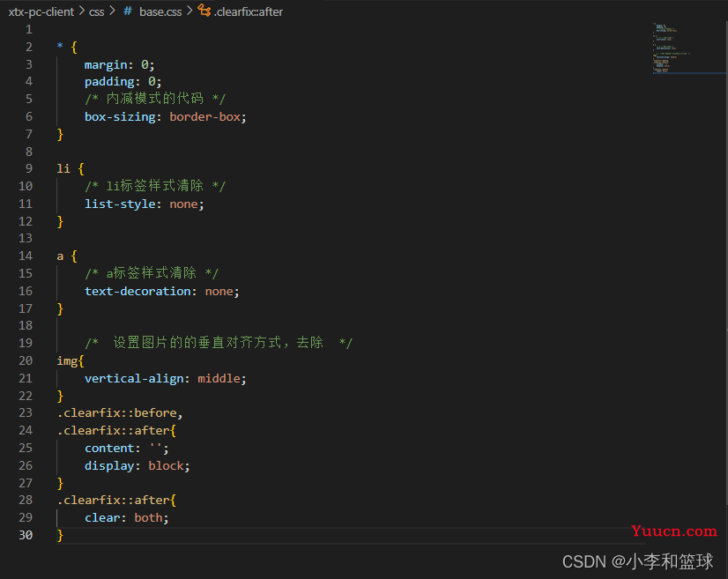Select the .clearfix::after breadcrumb symbol
The width and height of the screenshot is (728, 579).
[x=249, y=12]
